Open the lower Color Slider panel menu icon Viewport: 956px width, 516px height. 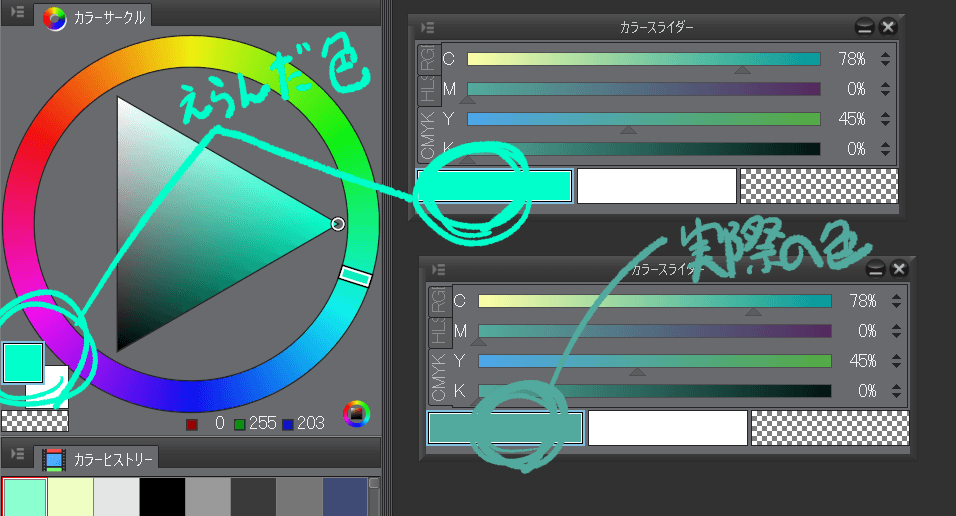pos(438,270)
